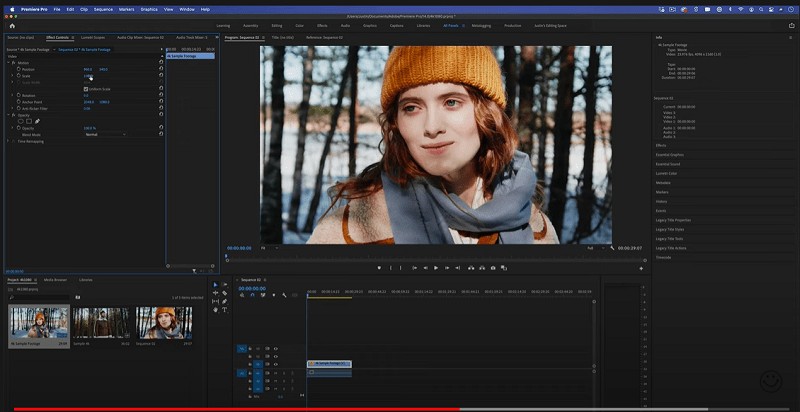Toggle animation stopwatch for Opacity
This screenshot has height=412, width=800.
pyautogui.click(x=19, y=128)
